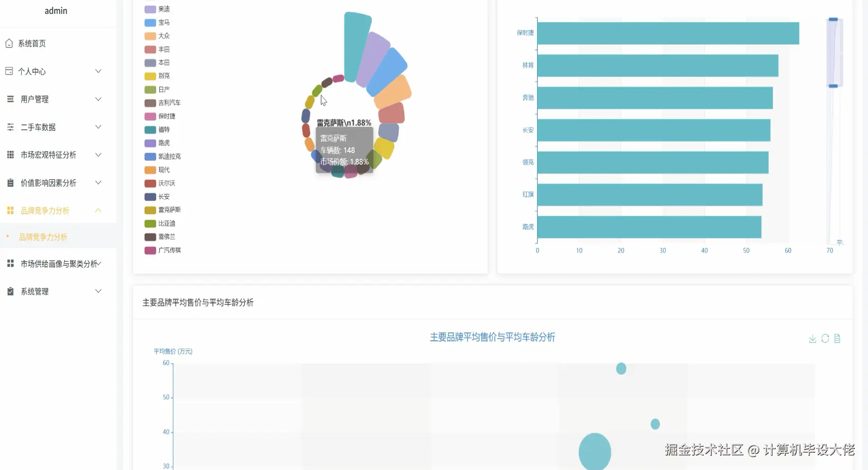Image resolution: width=868 pixels, height=470 pixels.
Task: Click the small bubble near 40 万元
Action: click(x=655, y=424)
